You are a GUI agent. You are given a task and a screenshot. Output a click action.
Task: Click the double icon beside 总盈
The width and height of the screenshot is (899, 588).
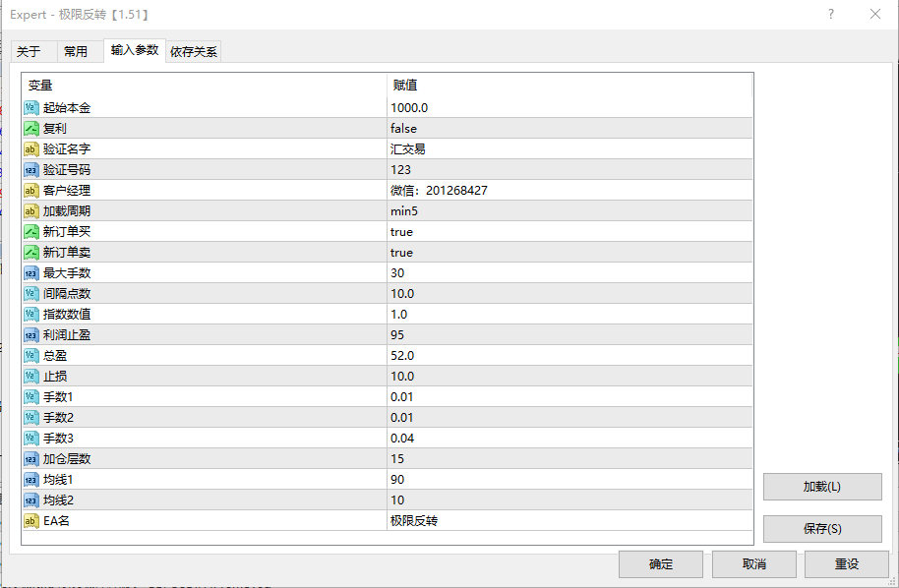pos(31,355)
